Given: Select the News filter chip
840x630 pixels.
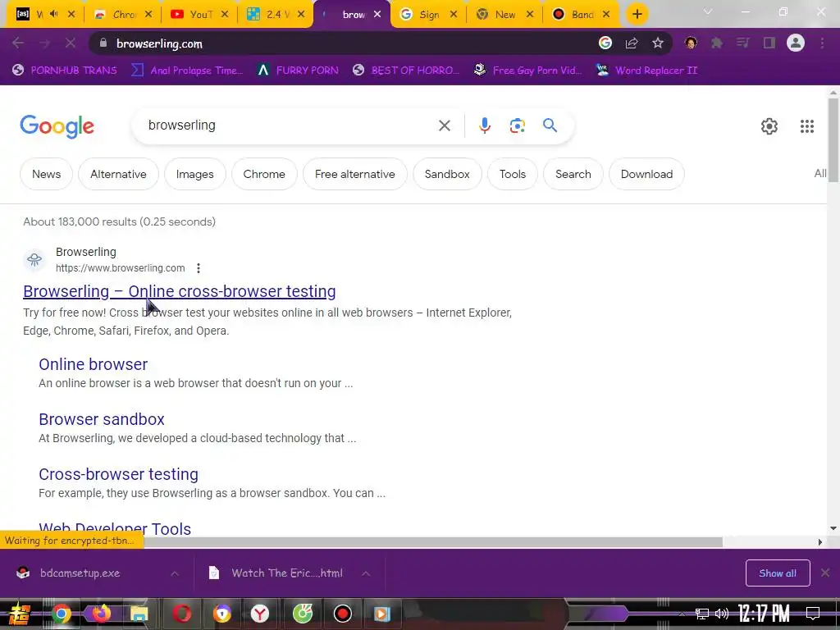Looking at the screenshot, I should coord(47,174).
